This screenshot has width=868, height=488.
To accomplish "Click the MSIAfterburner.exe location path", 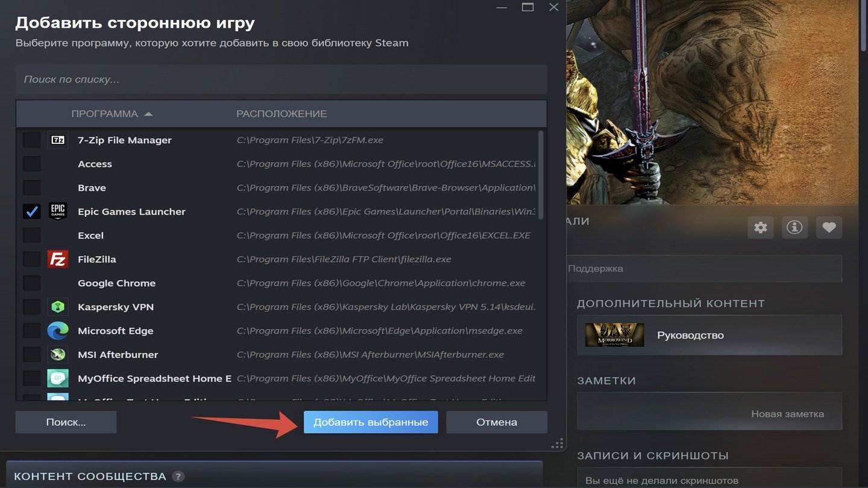I will pos(370,355).
